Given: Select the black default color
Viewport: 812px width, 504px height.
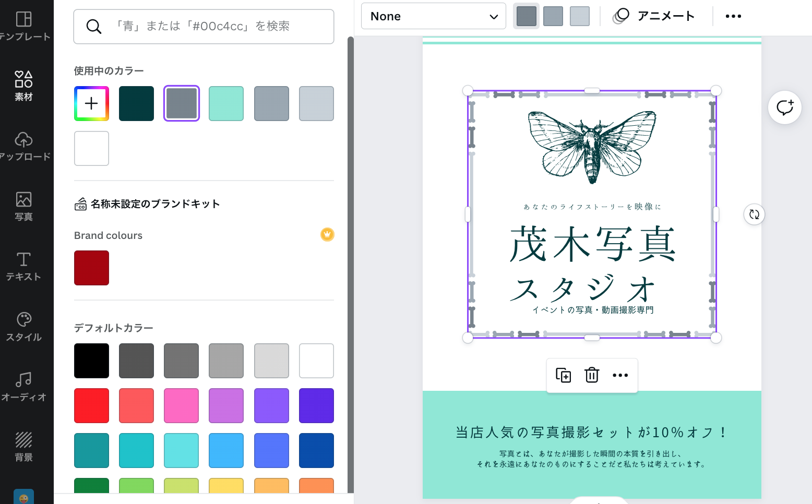Looking at the screenshot, I should [91, 361].
